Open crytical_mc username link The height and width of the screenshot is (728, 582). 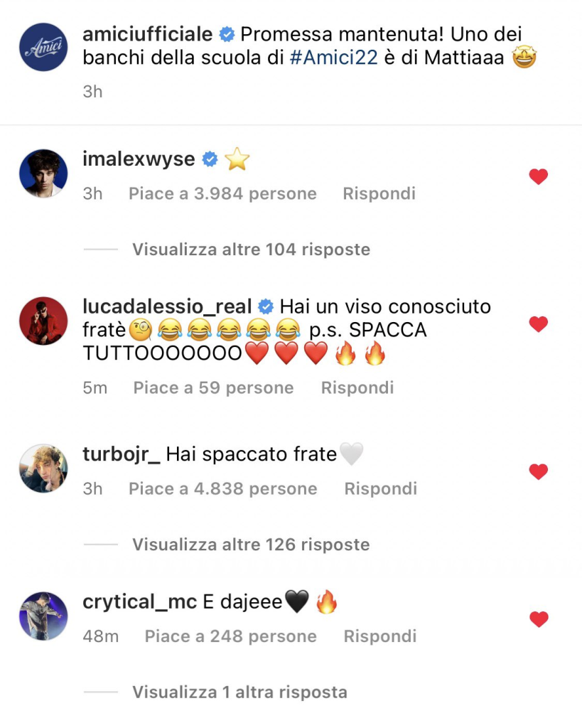coord(140,602)
